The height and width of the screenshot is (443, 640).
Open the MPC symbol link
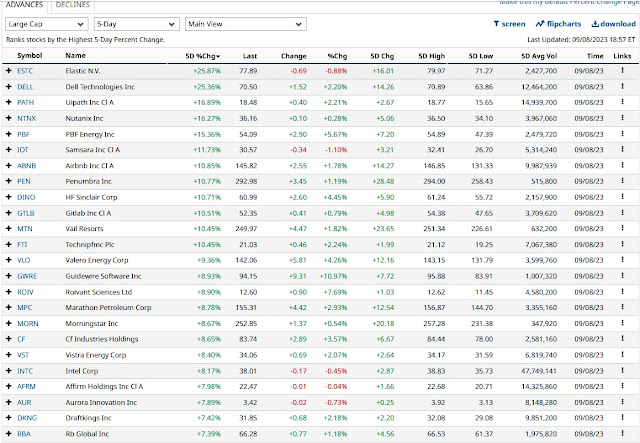tap(24, 307)
